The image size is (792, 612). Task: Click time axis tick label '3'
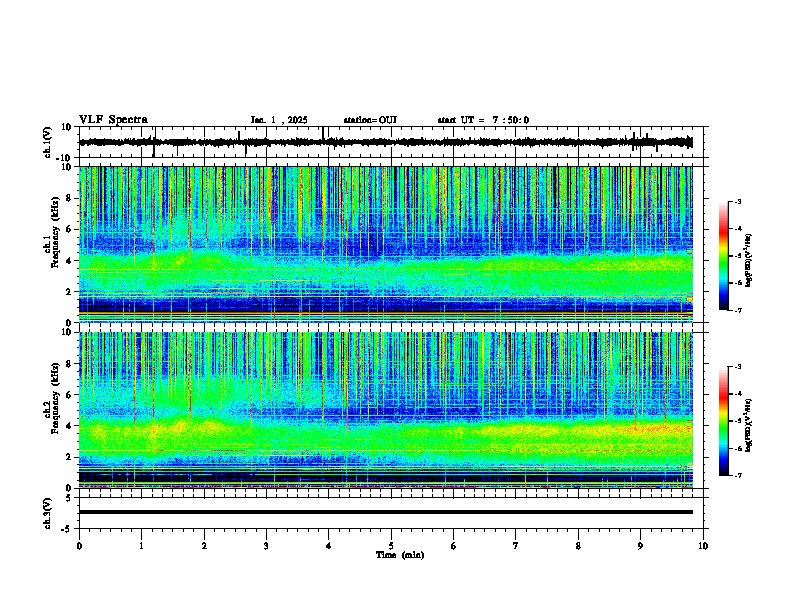266,546
